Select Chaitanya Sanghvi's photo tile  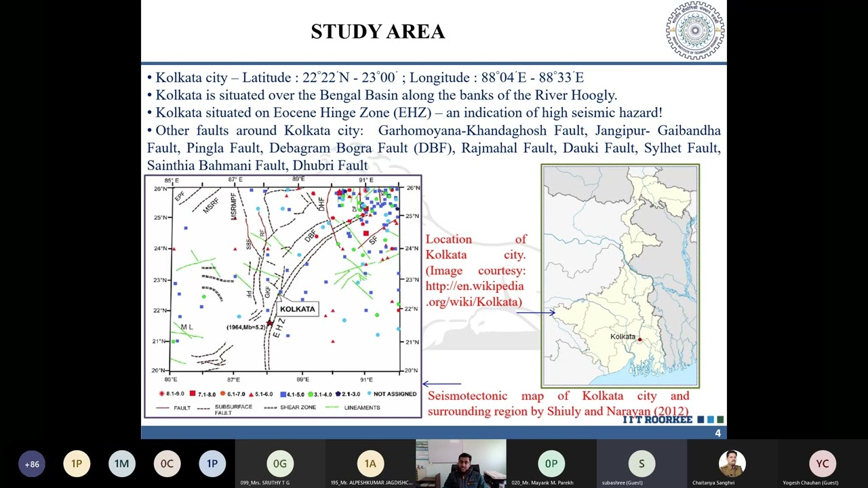732,464
